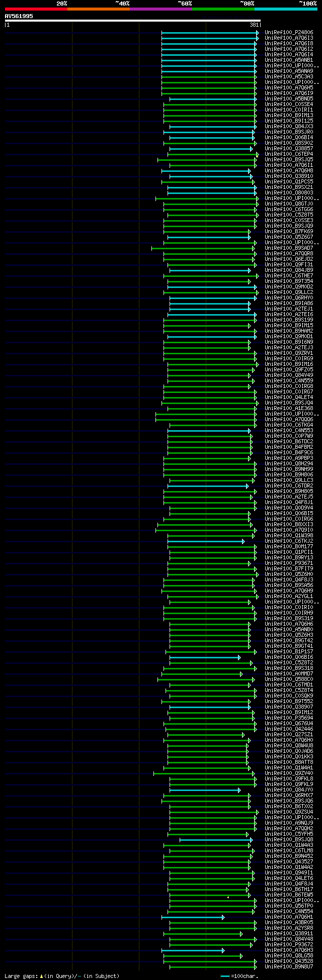Image resolution: width=322 pixels, height=980 pixels.
Task: Open hit UniRef100_A5C3A3
Action: 289,76
